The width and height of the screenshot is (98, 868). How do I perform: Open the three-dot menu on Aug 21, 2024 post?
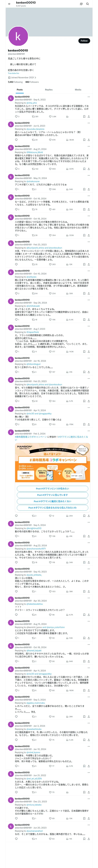click(x=89, y=146)
